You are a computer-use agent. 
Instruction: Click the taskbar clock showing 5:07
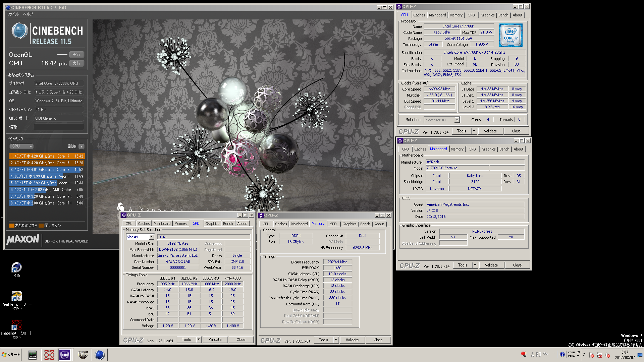(x=625, y=355)
